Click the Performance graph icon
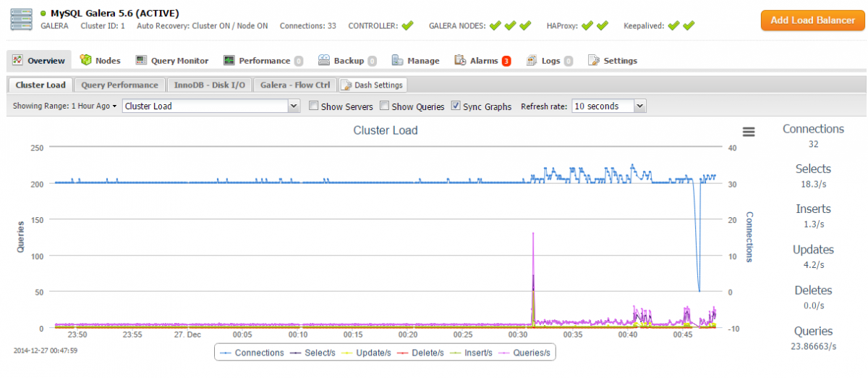Image resolution: width=868 pixels, height=378 pixels. coord(229,61)
